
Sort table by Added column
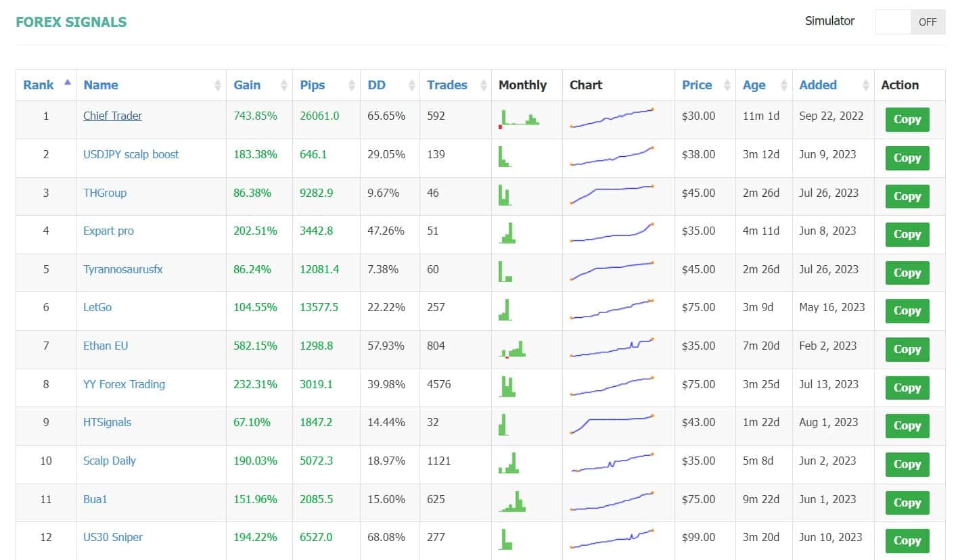click(x=834, y=85)
